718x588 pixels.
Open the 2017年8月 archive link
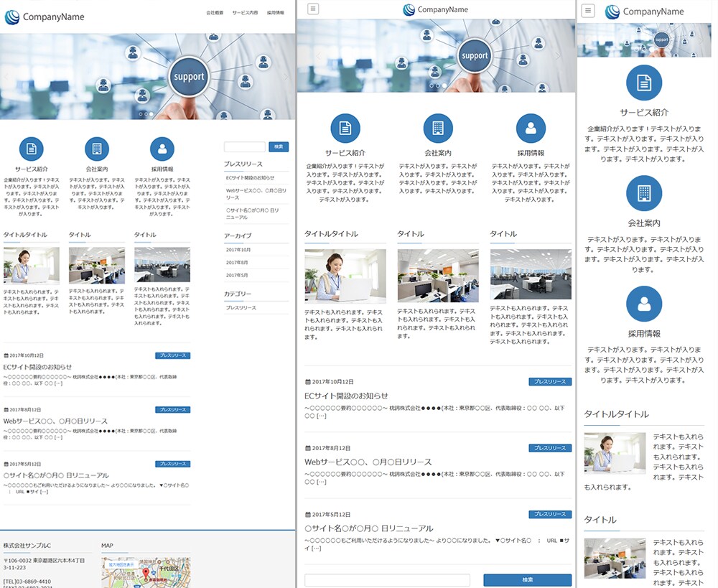pos(237,262)
